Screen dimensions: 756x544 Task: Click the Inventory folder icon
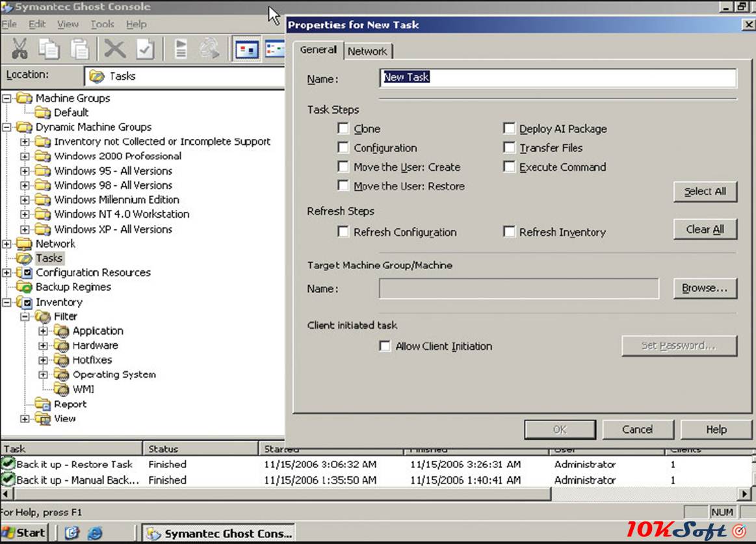coord(25,302)
